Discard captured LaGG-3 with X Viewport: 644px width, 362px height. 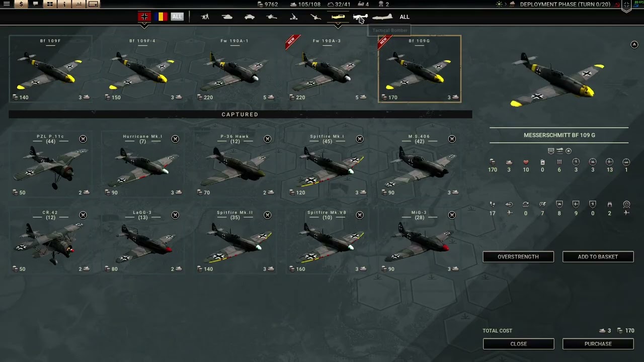pos(175,215)
